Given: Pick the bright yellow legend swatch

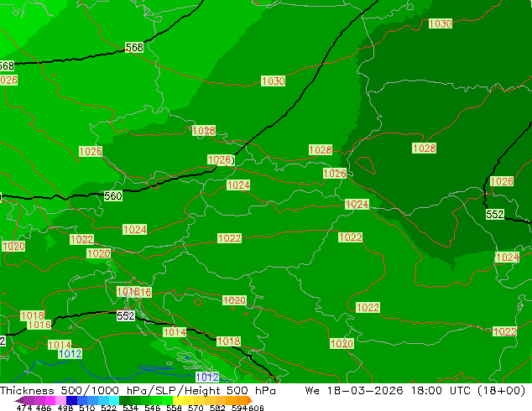Looking at the screenshot, I should [x=178, y=400].
